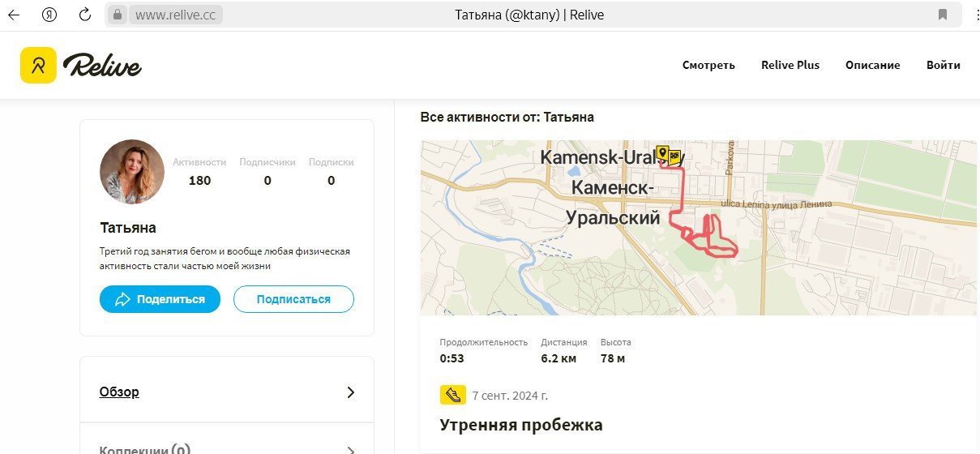This screenshot has height=454, width=980.
Task: Click the Поделиться share button
Action: [160, 299]
